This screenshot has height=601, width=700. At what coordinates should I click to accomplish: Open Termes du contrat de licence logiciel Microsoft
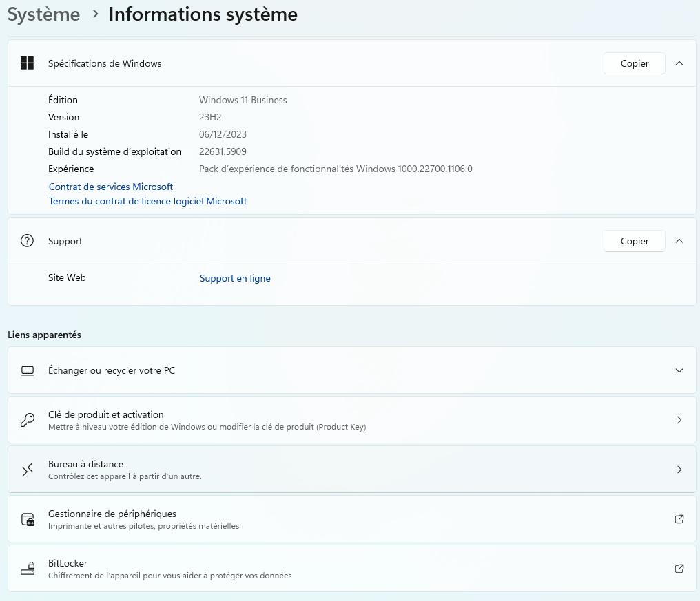(147, 201)
